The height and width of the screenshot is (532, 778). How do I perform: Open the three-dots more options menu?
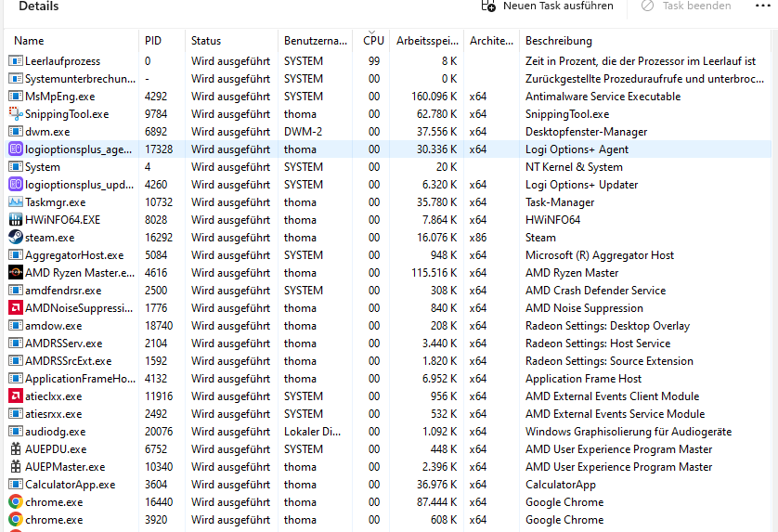(762, 6)
